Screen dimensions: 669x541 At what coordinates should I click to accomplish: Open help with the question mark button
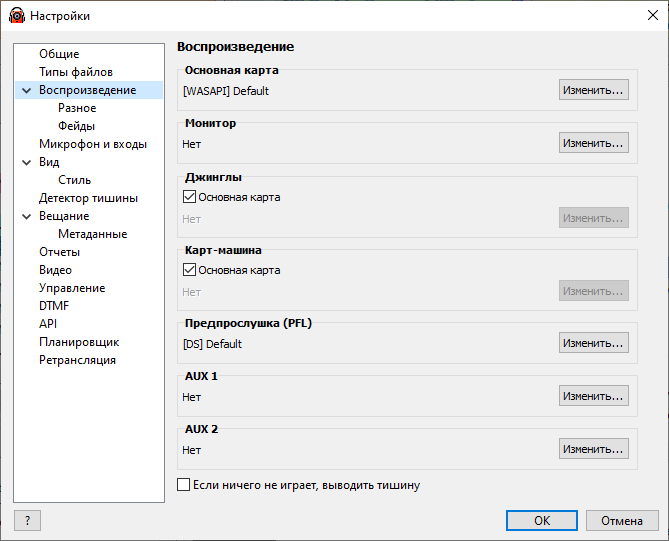point(27,521)
